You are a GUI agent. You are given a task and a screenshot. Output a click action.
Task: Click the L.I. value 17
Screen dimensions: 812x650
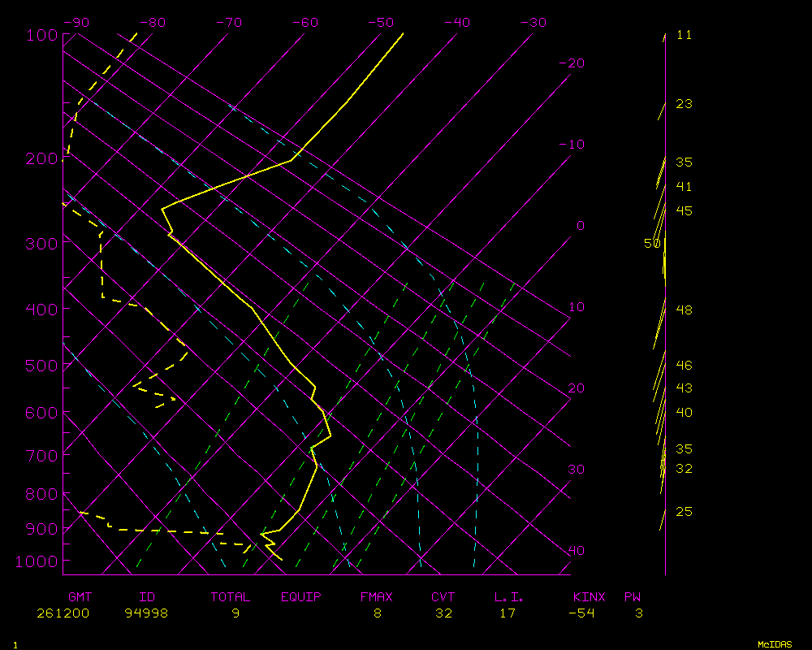pos(507,613)
